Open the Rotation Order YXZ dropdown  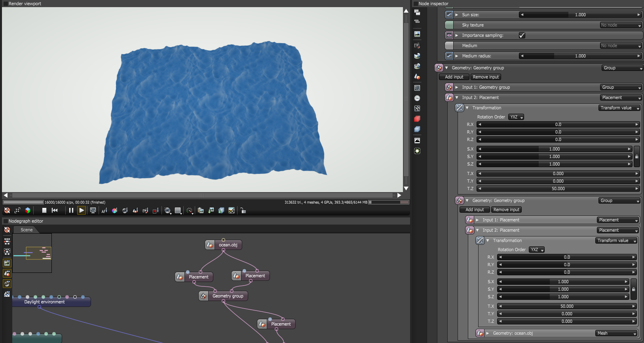tap(516, 117)
